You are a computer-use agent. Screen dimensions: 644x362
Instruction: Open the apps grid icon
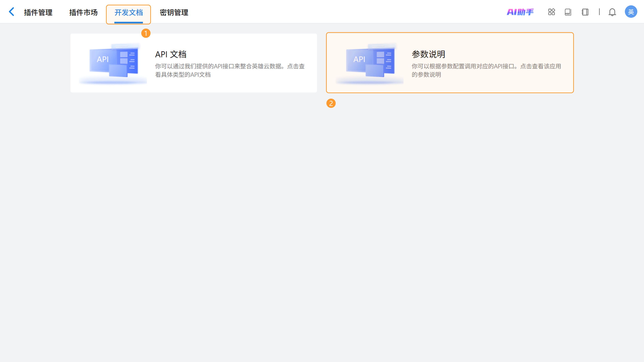tap(551, 12)
